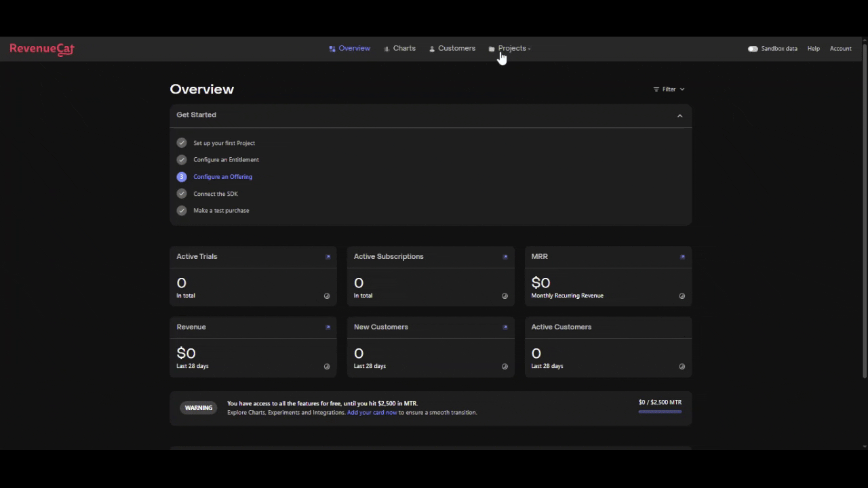Click the page vertical scrollbar
The image size is (868, 488).
point(865,210)
